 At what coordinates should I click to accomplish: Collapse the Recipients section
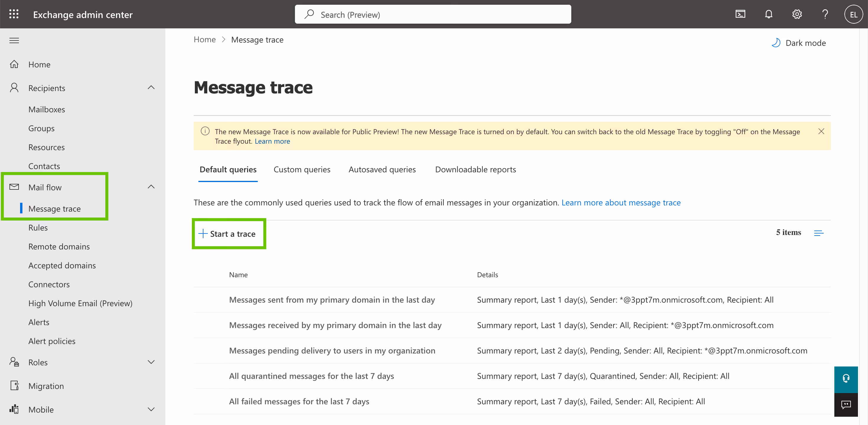point(151,87)
